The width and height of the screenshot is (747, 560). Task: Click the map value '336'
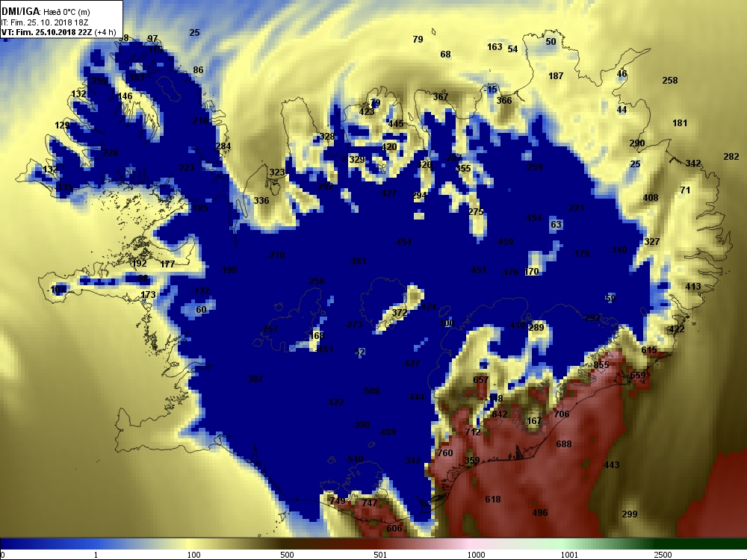261,200
